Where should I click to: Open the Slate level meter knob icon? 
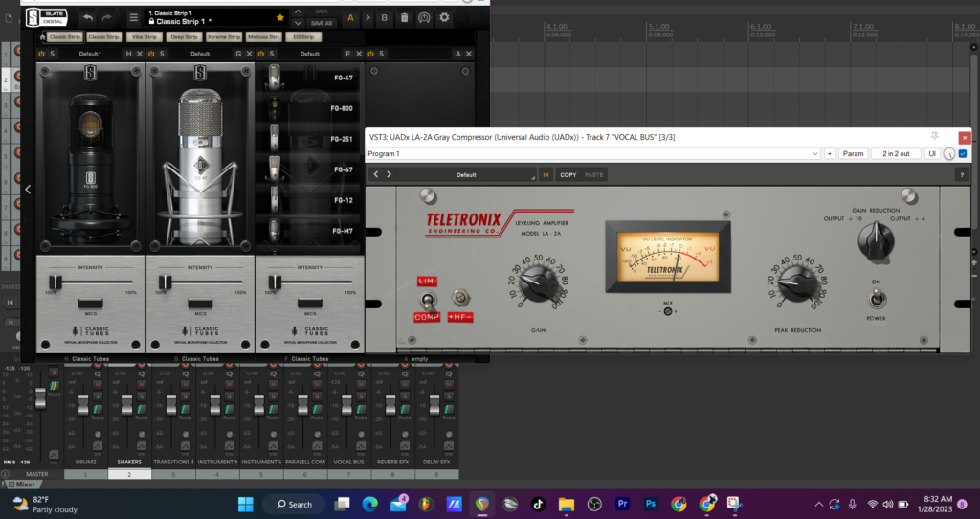(424, 17)
